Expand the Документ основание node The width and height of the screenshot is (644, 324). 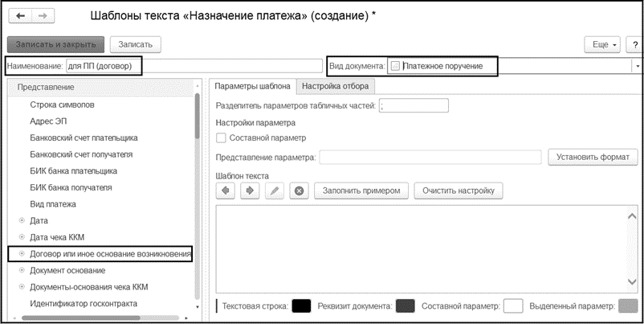click(x=22, y=271)
